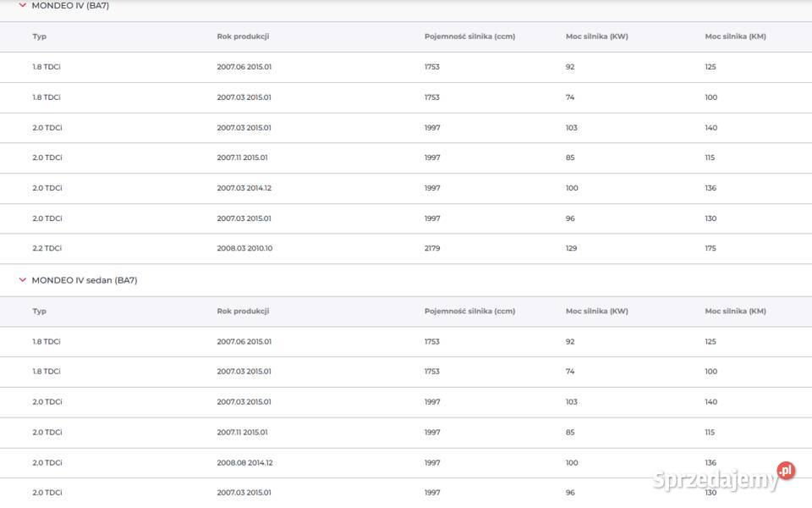
Task: Click '1.8 TDCi' in the 74 KW row, sedan table
Action: [47, 372]
